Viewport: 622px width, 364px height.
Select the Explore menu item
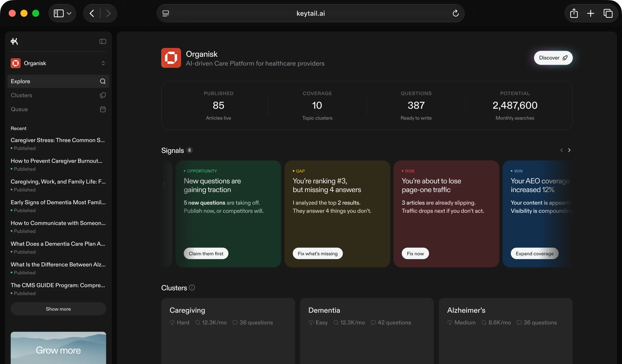(58, 81)
